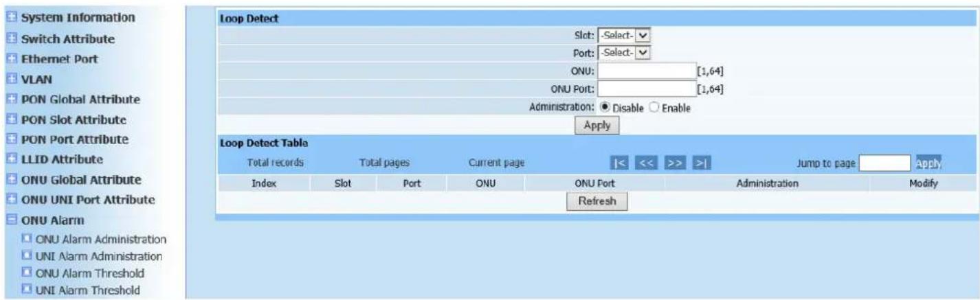Click the Administration column header
This screenshot has width=980, height=300.
(x=767, y=184)
